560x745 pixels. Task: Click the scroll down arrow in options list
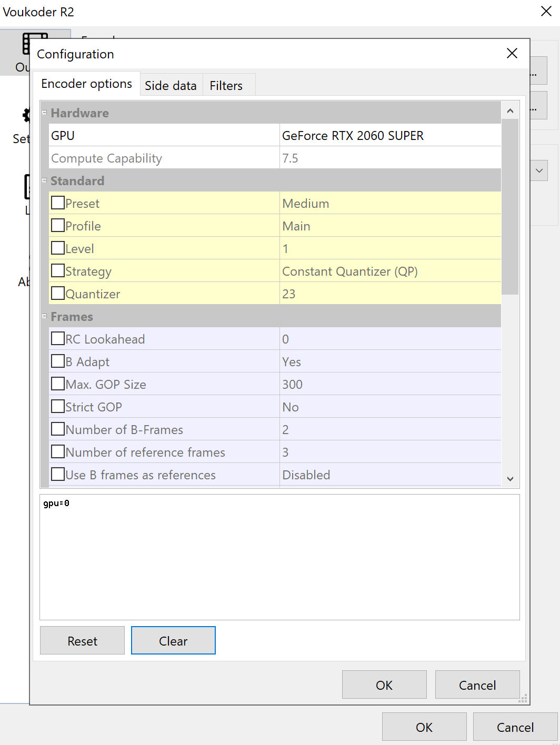point(510,479)
